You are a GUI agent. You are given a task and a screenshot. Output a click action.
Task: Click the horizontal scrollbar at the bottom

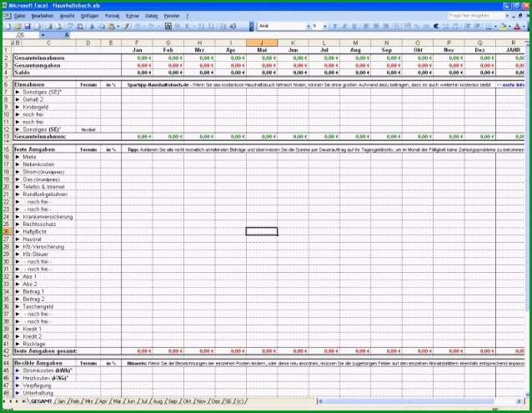point(420,401)
